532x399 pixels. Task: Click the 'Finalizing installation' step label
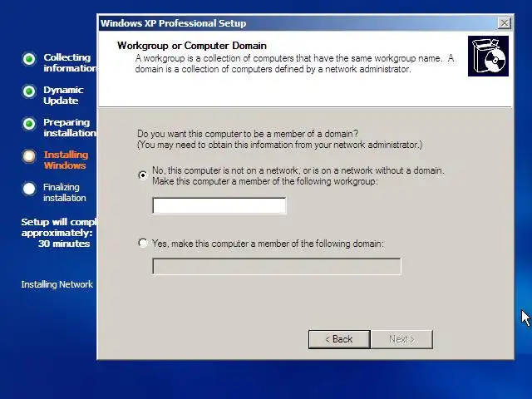[x=65, y=192]
